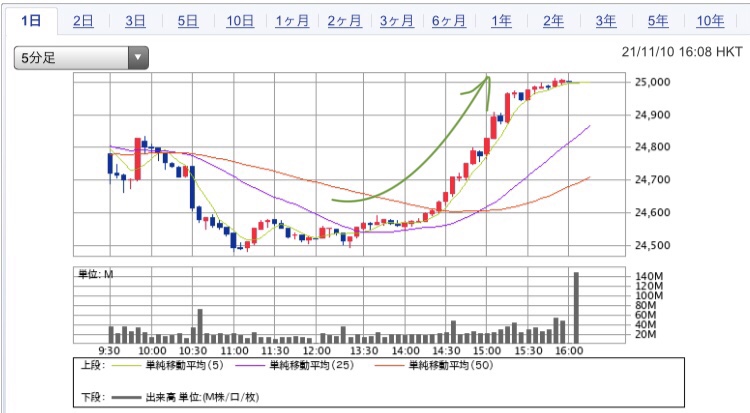Click the 21/11/10 16:08 HKT timestamp

[683, 52]
